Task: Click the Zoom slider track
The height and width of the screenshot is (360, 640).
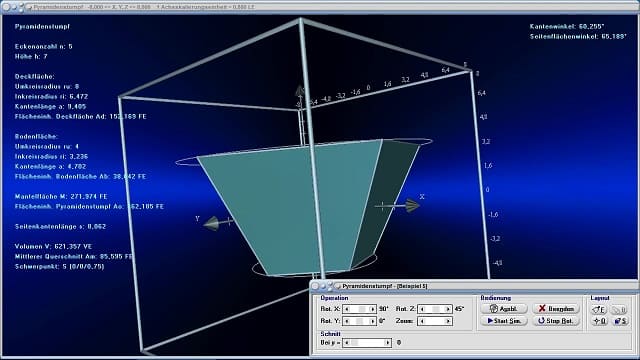Action: [x=435, y=321]
